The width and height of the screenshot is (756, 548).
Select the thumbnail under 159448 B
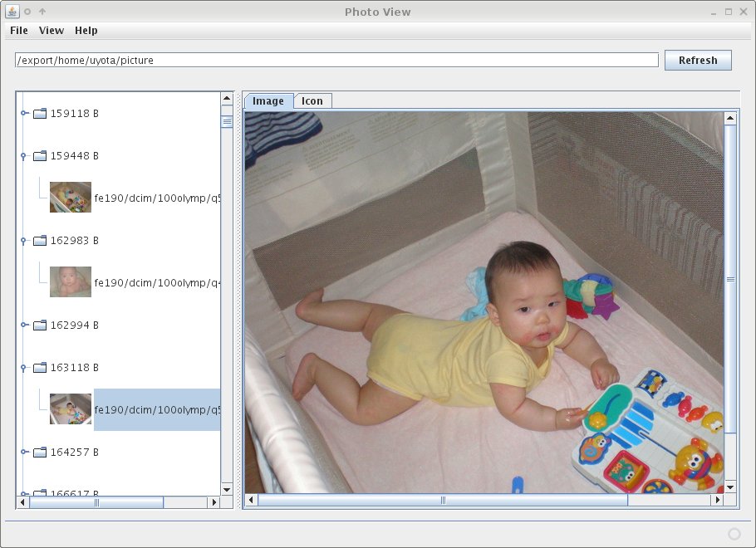click(x=71, y=198)
